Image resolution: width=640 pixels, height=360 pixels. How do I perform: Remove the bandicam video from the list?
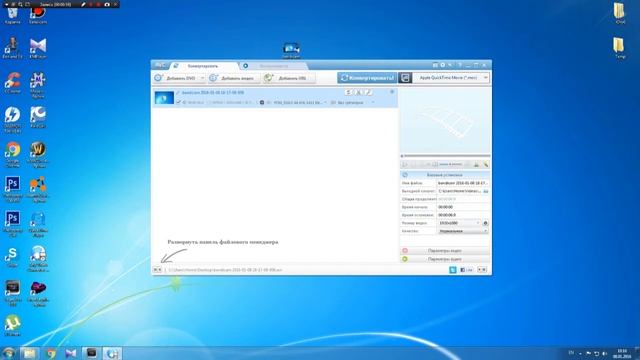pos(392,92)
